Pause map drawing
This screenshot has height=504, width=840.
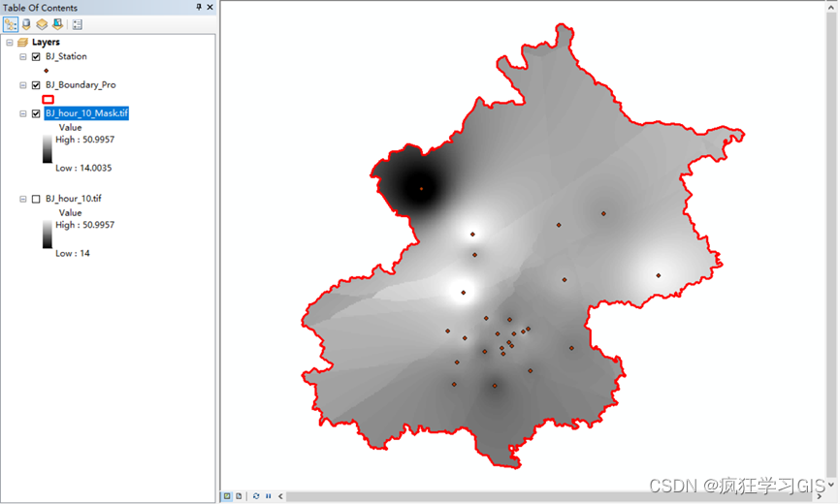(x=269, y=496)
